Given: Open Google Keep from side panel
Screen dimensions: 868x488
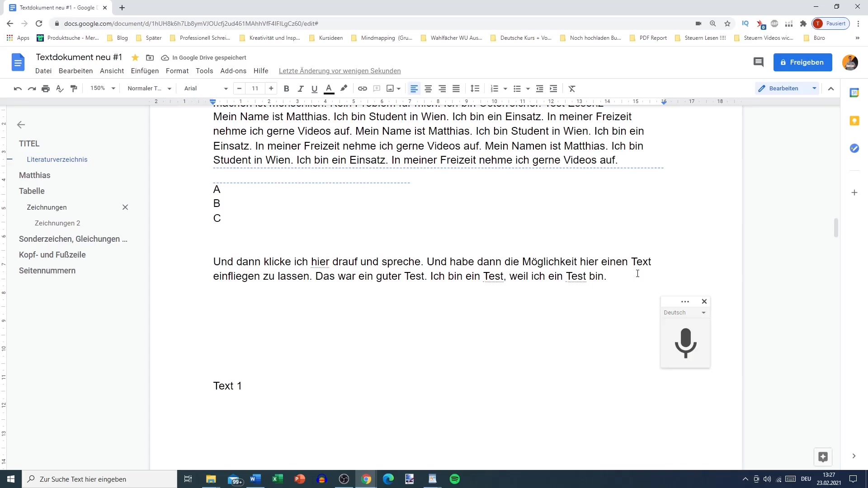Looking at the screenshot, I should pos(854,121).
